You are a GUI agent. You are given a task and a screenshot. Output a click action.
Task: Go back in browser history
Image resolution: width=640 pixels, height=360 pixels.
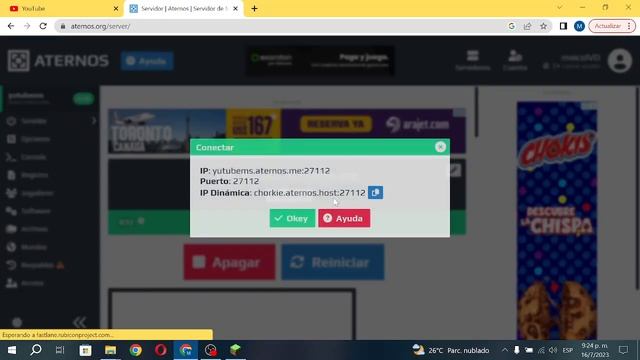tap(11, 26)
